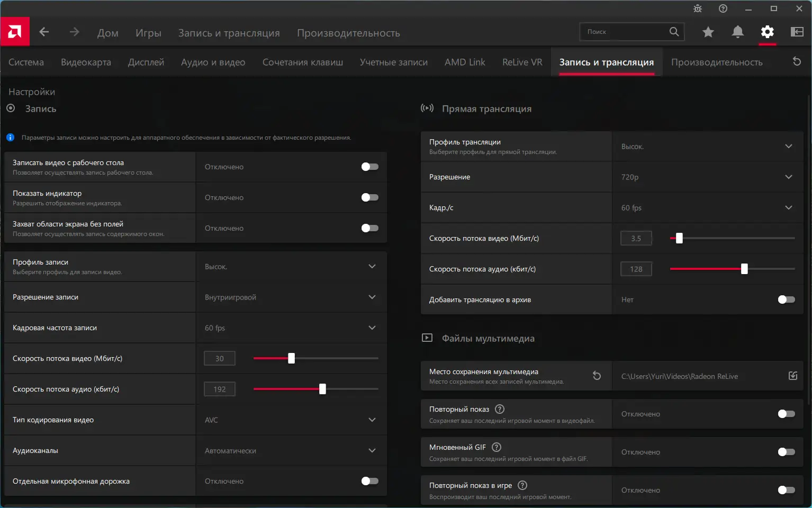This screenshot has height=508, width=812.
Task: Browse for media save folder icon
Action: point(792,376)
